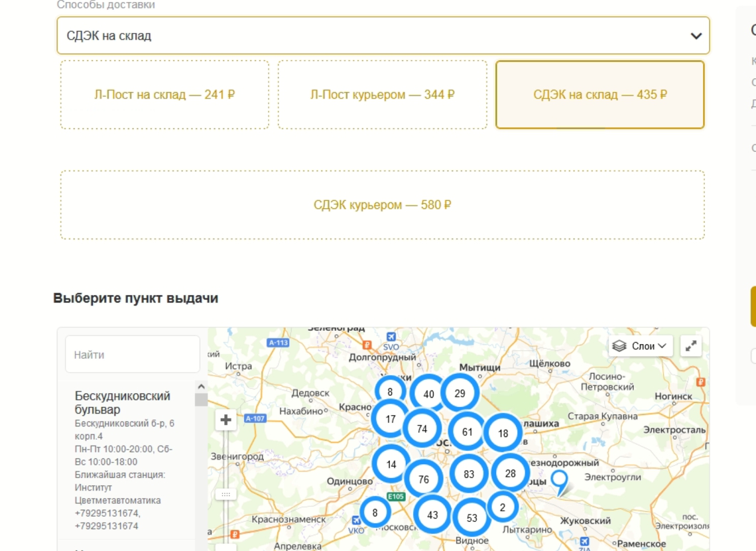Click the Найти search field
756x551 pixels.
coord(132,355)
